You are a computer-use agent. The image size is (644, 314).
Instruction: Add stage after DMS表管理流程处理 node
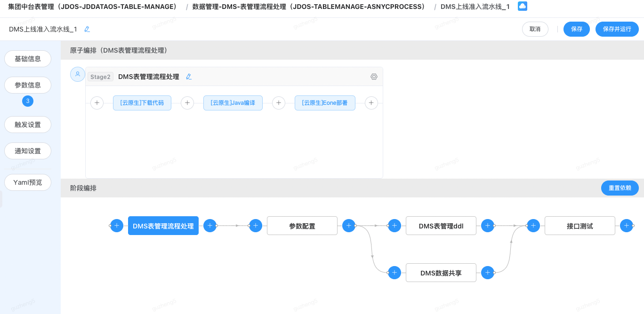coord(210,226)
